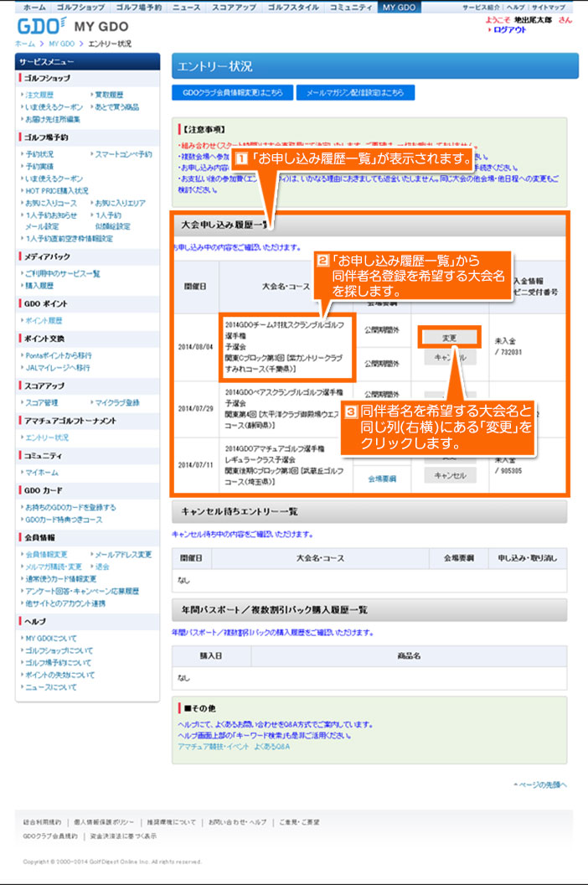Open 買取履歴 in the sidebar

109,95
